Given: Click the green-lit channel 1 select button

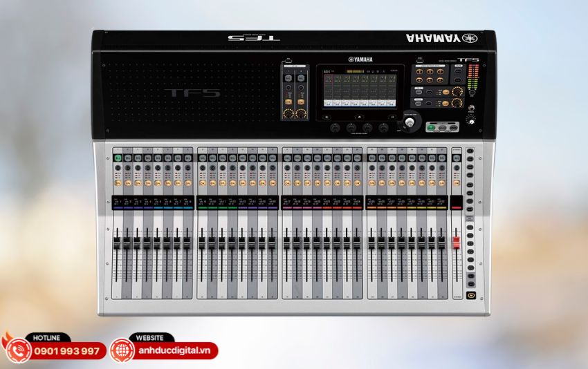Looking at the screenshot, I should [x=118, y=158].
